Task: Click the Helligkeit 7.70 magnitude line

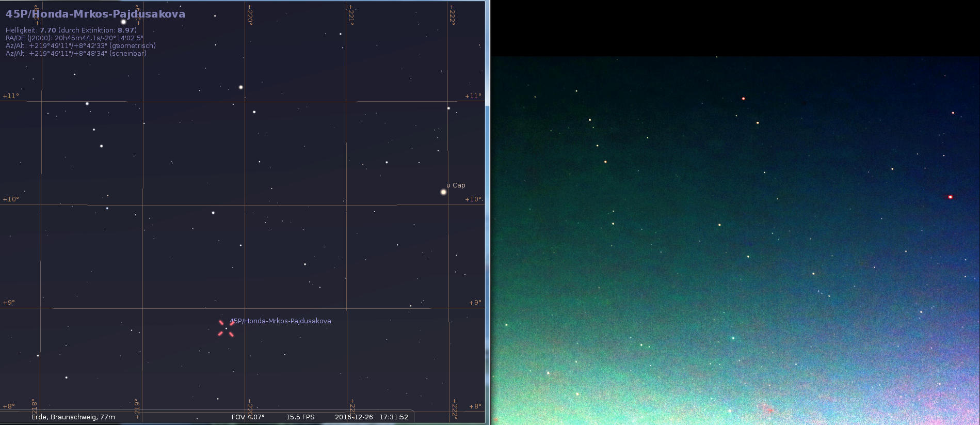Action: (71, 30)
